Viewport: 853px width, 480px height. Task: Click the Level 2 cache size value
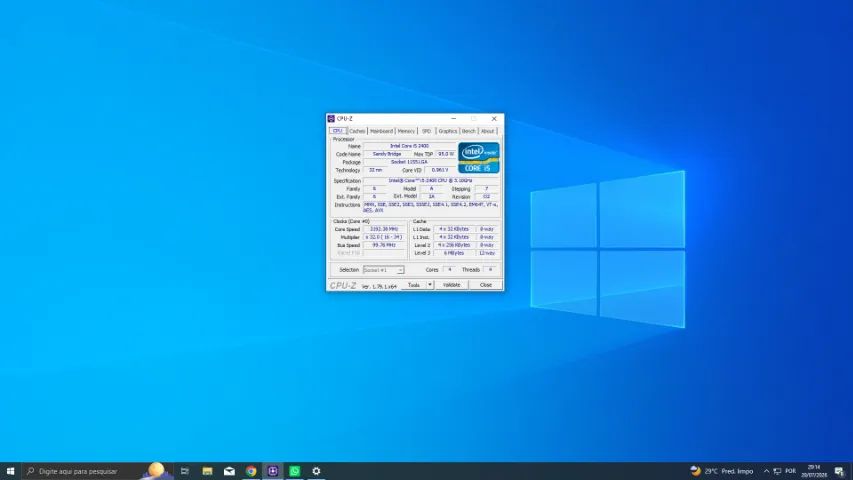coord(454,245)
